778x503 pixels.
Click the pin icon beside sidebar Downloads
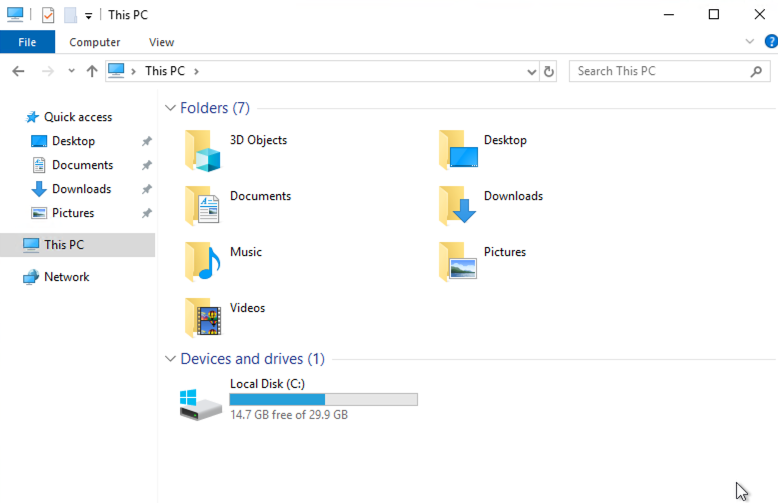point(147,189)
